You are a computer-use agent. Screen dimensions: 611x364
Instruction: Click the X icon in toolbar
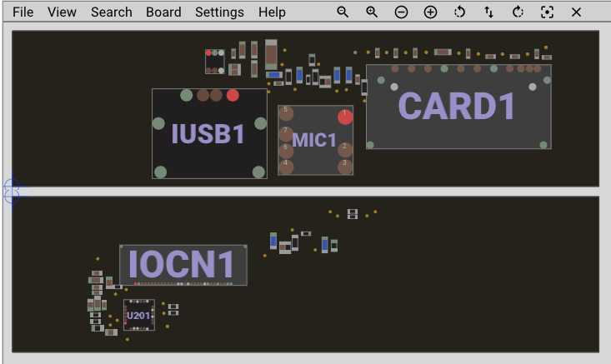click(576, 12)
